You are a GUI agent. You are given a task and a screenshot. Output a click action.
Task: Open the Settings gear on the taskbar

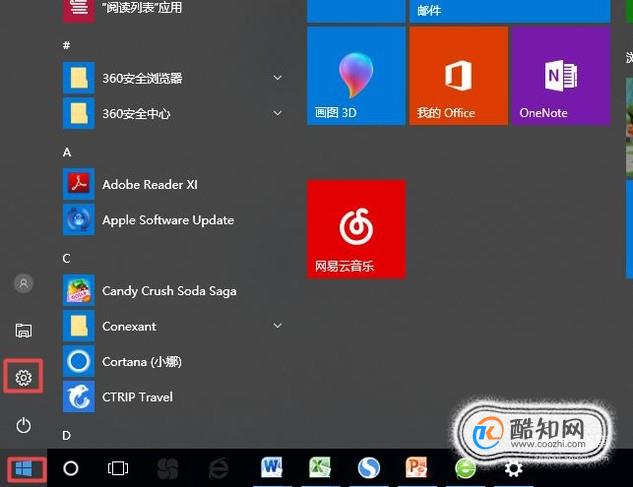pyautogui.click(x=513, y=469)
